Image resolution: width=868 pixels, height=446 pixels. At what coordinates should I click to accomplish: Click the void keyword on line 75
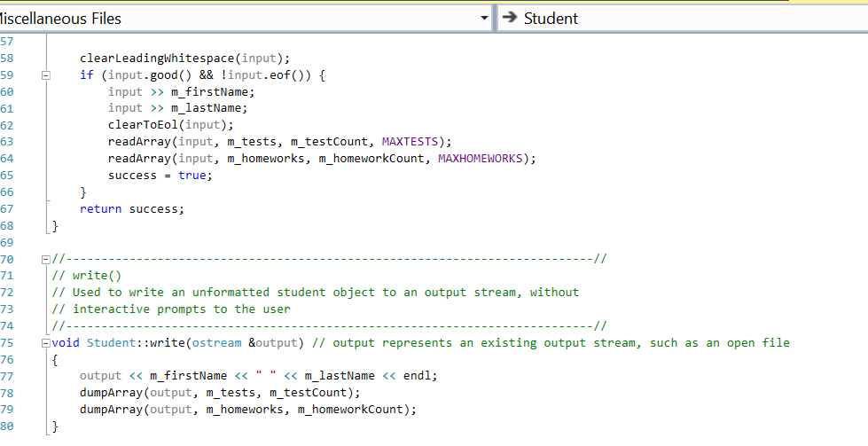click(x=66, y=343)
